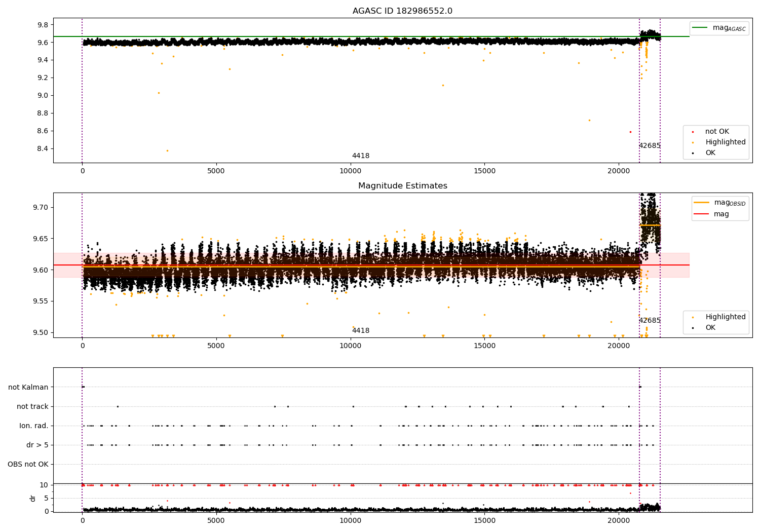Click the 'not OK' legend entry in top plot
This screenshot has height=532, width=760.
pos(717,132)
